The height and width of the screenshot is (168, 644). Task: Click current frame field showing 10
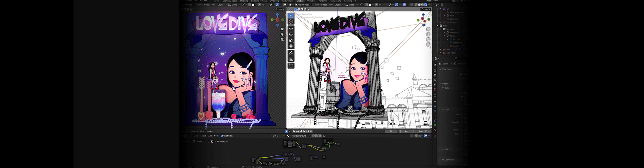pyautogui.click(x=391, y=131)
